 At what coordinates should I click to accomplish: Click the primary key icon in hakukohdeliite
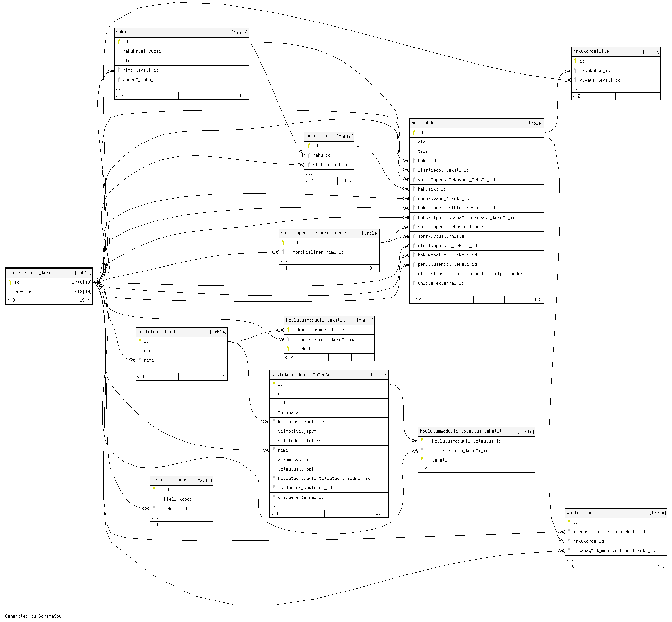coord(575,61)
